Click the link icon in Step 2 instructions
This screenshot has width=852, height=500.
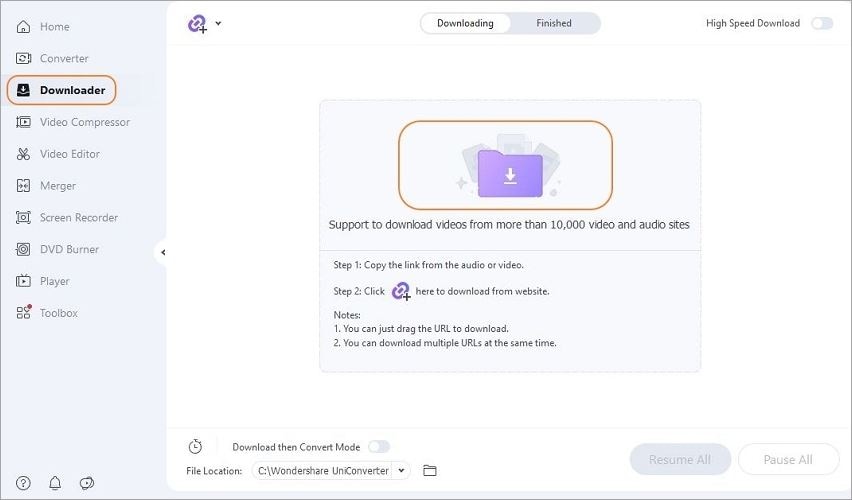[x=401, y=291]
